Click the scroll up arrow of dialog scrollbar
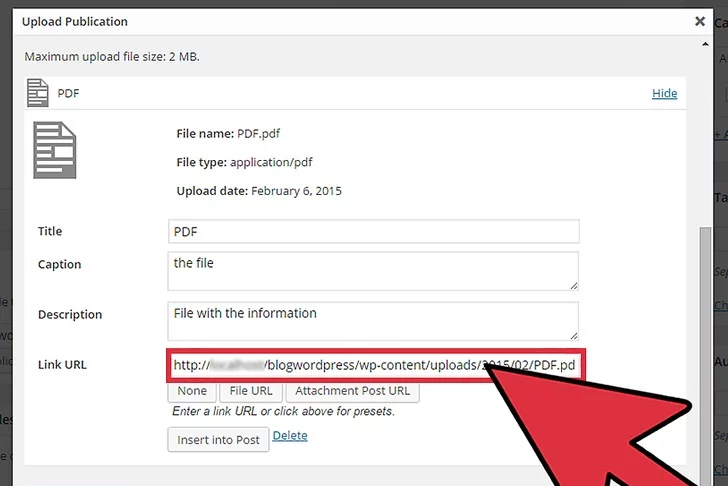This screenshot has height=486, width=728. (706, 44)
